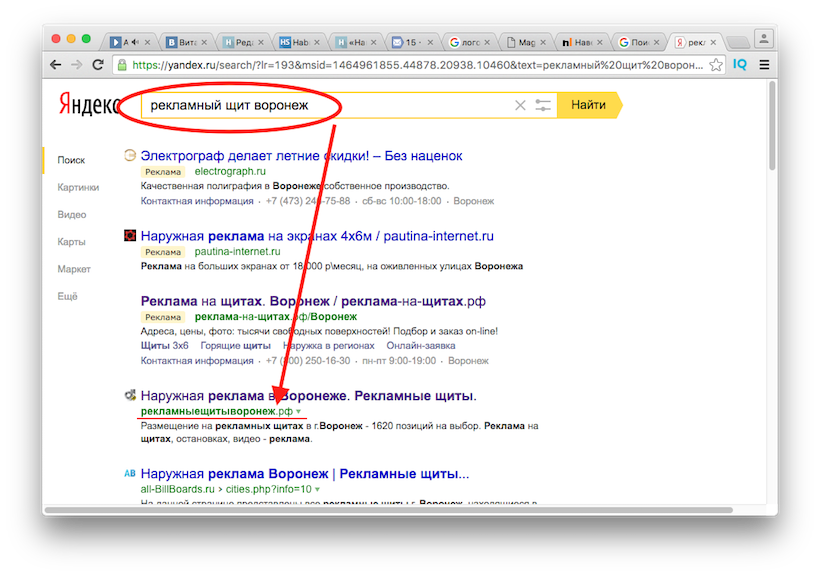Close the Gmail '15' tab
The image size is (820, 576).
pos(430,42)
